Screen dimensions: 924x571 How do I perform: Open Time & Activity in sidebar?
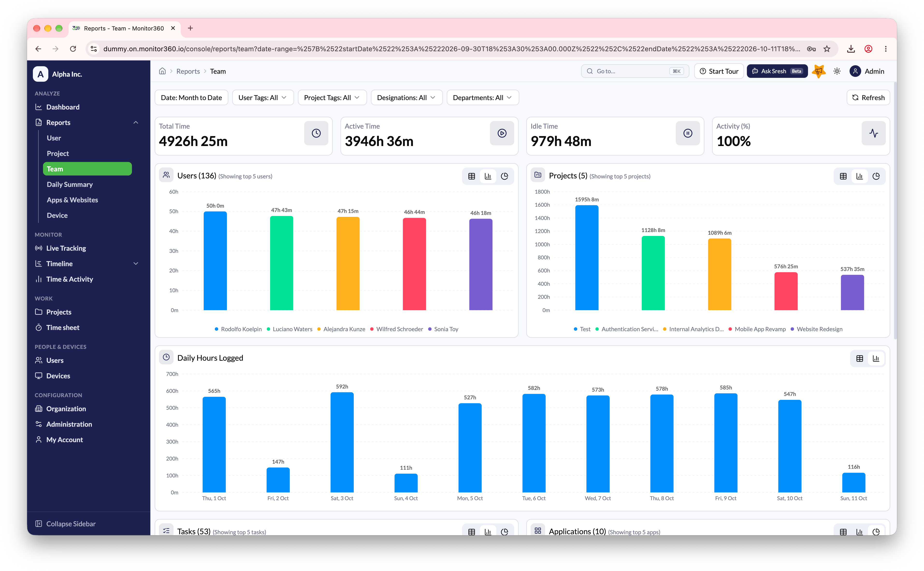pos(87,279)
